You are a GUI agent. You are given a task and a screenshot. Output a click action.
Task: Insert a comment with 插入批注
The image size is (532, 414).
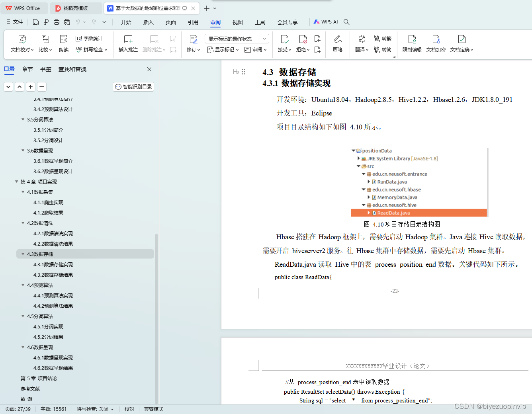click(128, 43)
